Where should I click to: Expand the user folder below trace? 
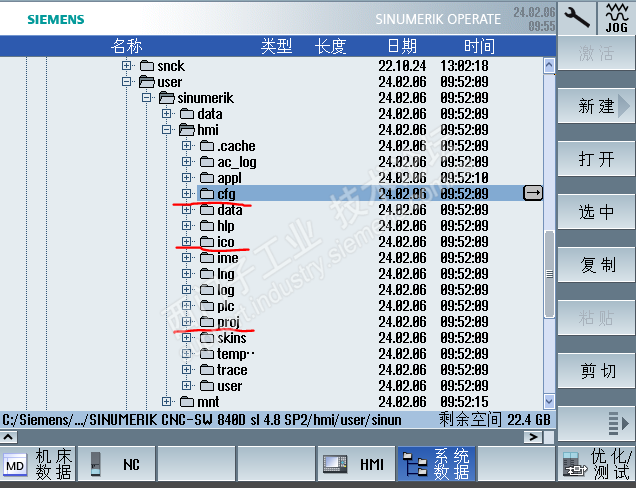[x=187, y=386]
